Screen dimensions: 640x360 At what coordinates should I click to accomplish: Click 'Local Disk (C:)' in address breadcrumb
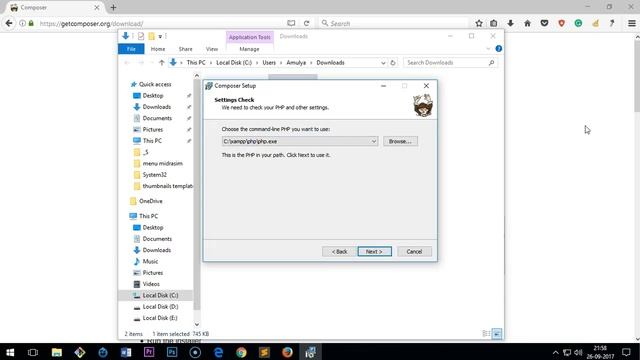pyautogui.click(x=234, y=62)
